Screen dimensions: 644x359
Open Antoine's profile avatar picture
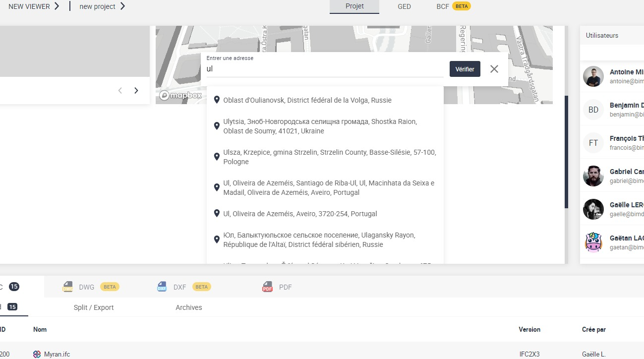(x=593, y=76)
